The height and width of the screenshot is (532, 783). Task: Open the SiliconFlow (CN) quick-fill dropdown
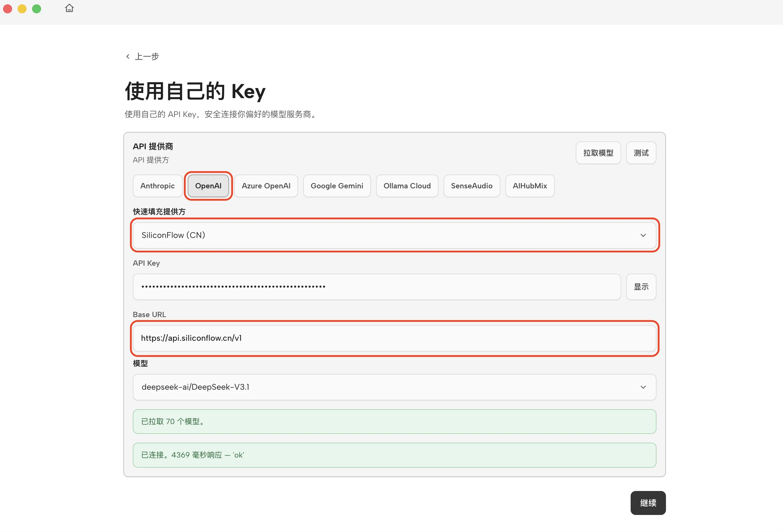point(394,235)
